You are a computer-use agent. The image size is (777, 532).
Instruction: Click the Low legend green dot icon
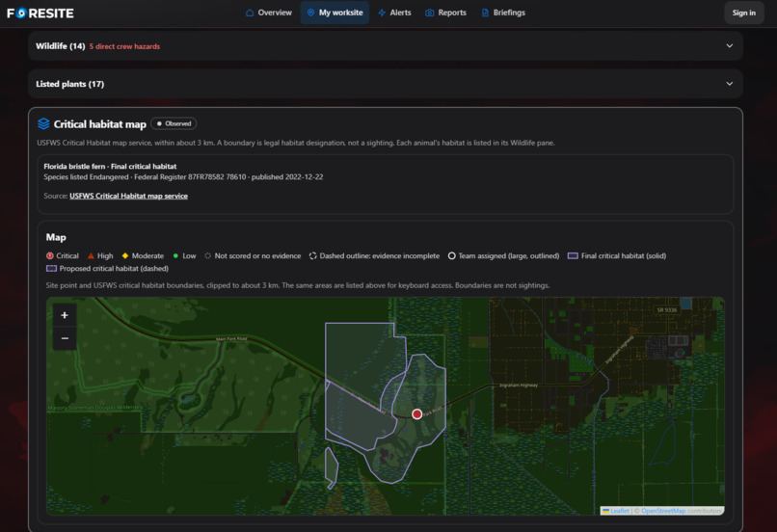(x=175, y=255)
